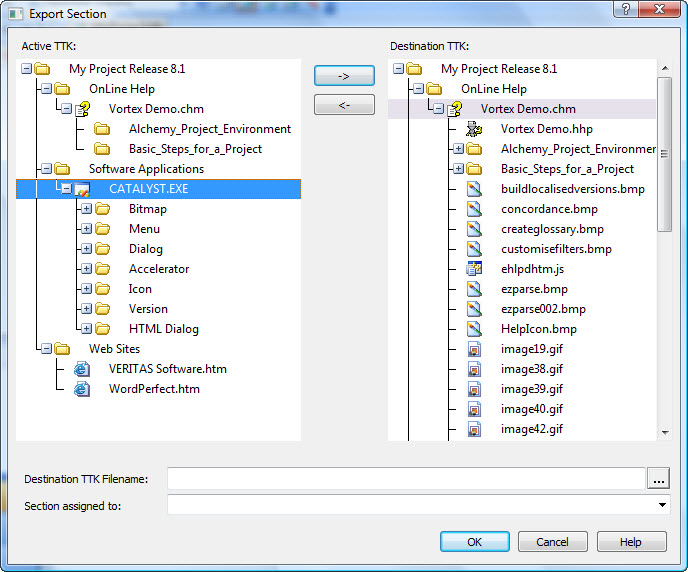Click the HelpIcon.bmp image icon
Image resolution: width=688 pixels, height=572 pixels.
point(474,329)
